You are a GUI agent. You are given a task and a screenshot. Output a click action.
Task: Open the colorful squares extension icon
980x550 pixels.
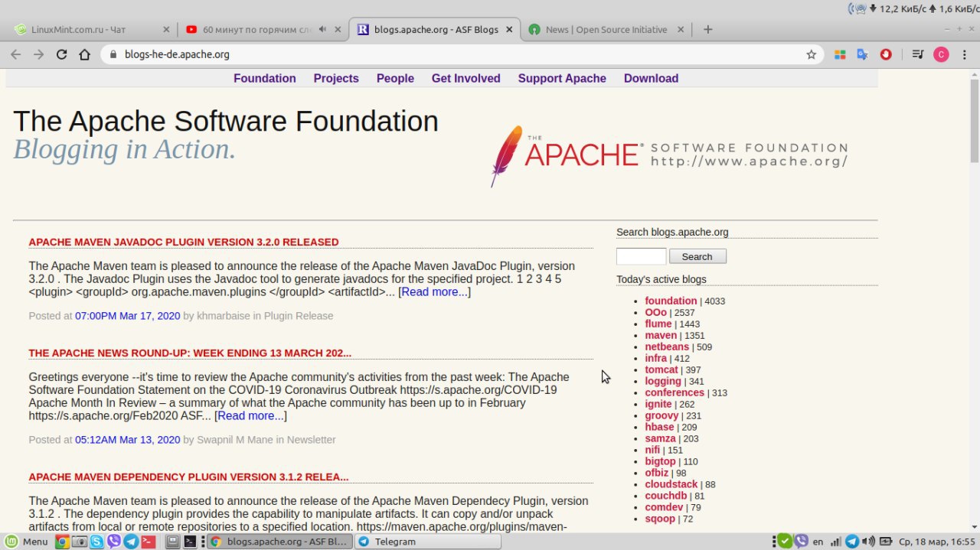(840, 54)
